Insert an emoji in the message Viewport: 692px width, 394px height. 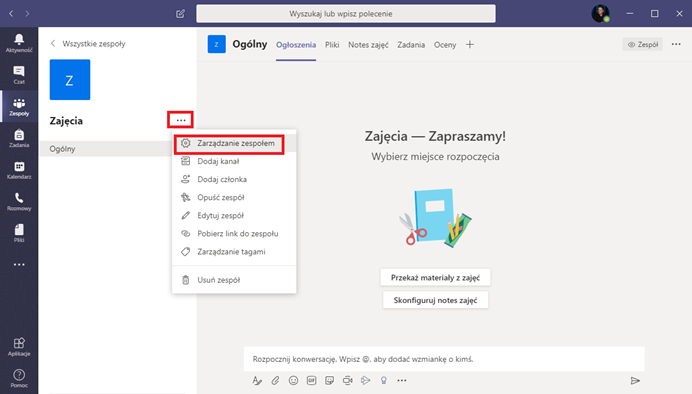coord(293,380)
